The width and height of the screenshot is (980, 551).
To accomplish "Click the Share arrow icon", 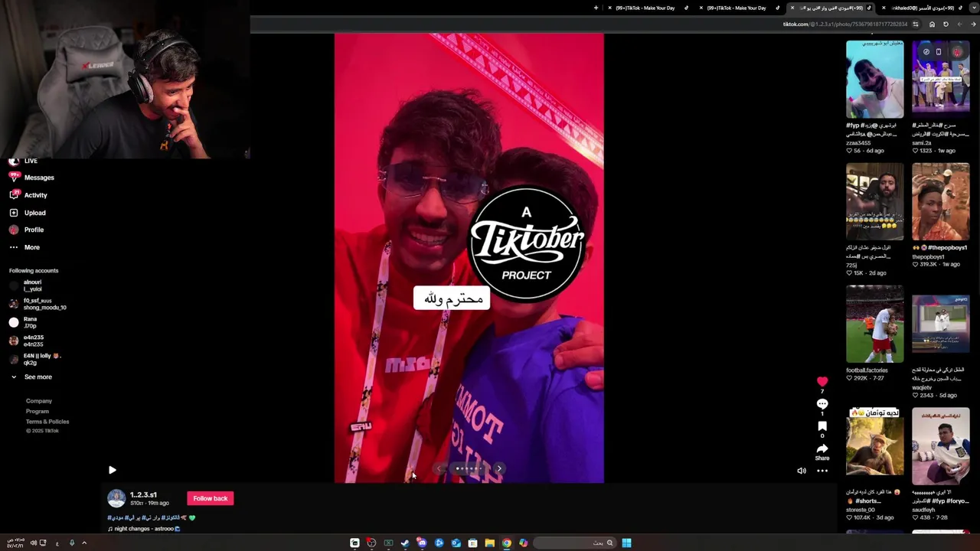I will [x=822, y=448].
